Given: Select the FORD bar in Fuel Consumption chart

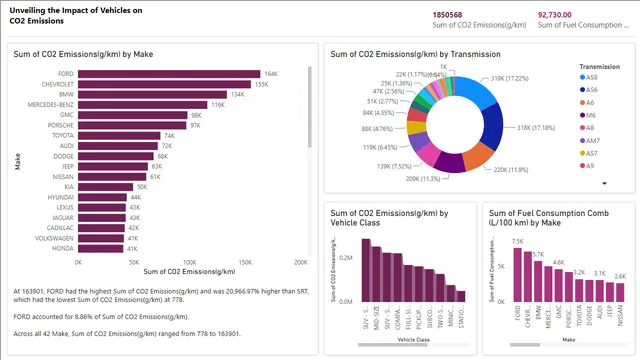Looking at the screenshot, I should tap(518, 275).
